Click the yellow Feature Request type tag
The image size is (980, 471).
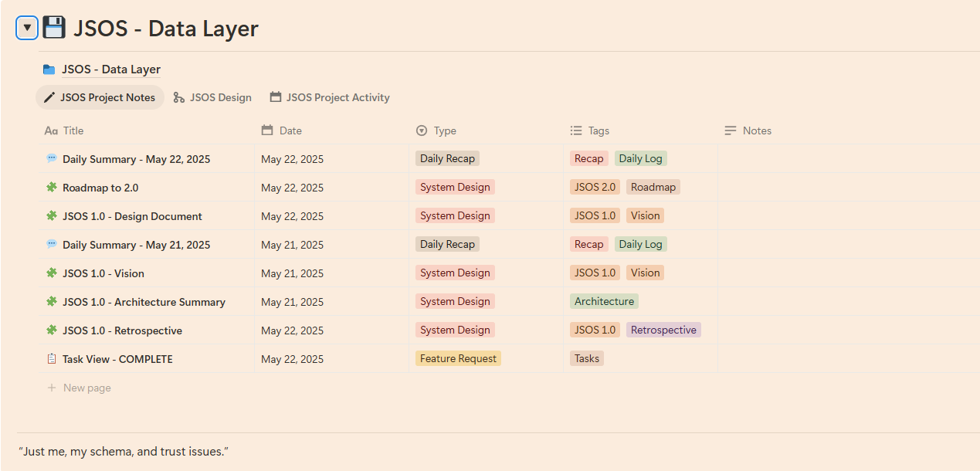point(458,358)
